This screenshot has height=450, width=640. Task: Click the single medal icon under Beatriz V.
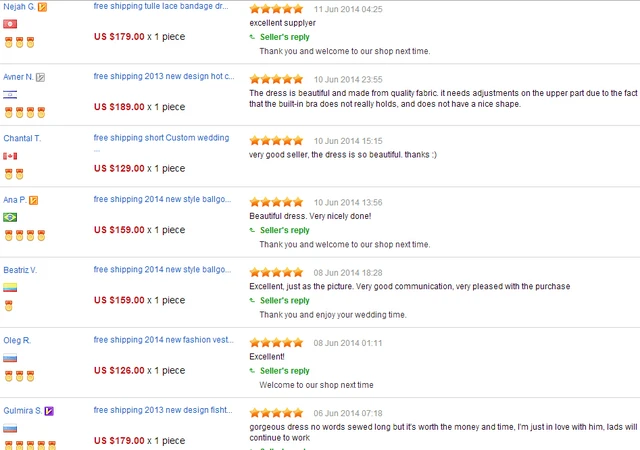9,305
